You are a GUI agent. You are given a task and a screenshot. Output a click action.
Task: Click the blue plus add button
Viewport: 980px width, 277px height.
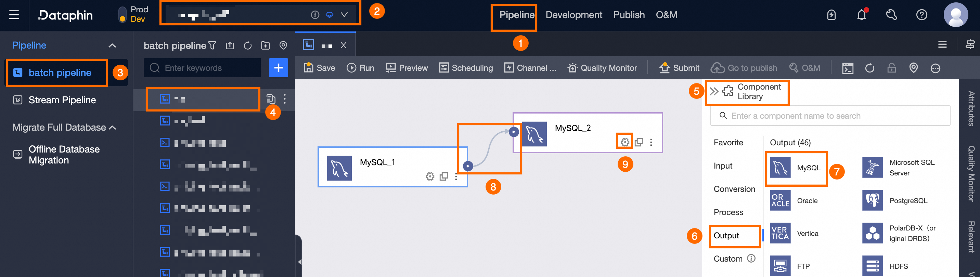(x=279, y=68)
